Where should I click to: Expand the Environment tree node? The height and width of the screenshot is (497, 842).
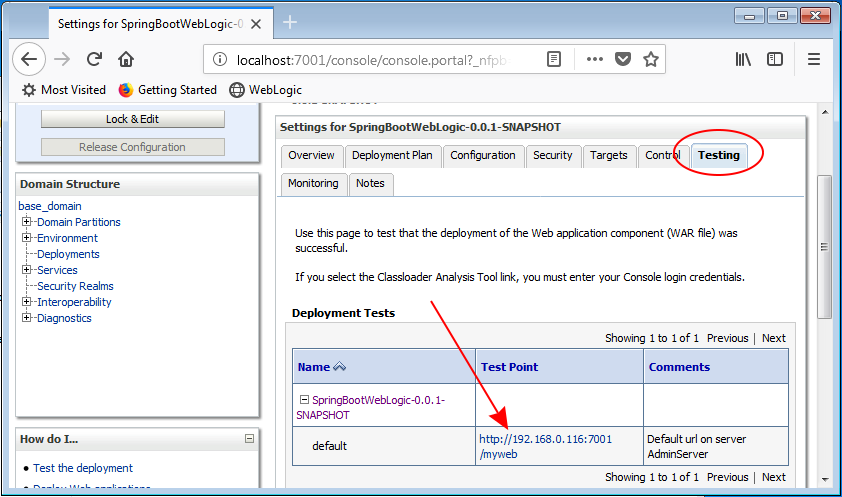26,237
